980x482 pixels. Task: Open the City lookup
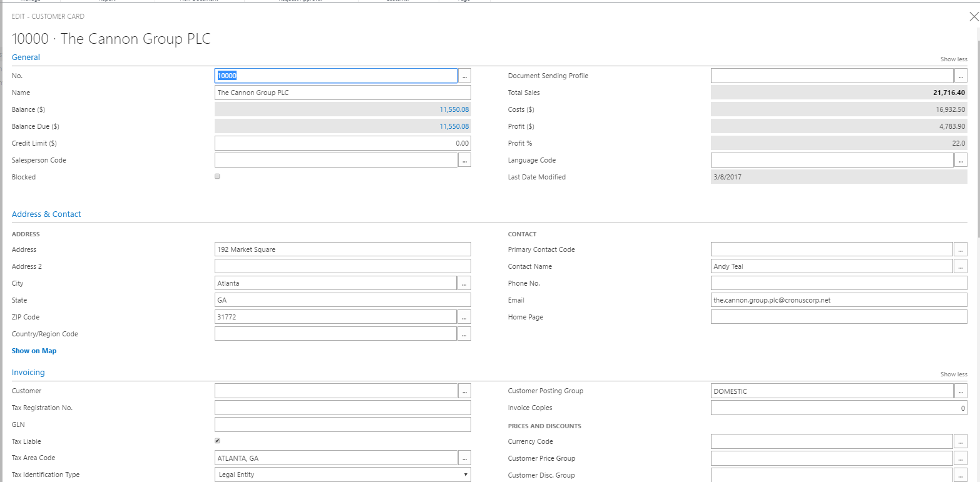coord(464,283)
